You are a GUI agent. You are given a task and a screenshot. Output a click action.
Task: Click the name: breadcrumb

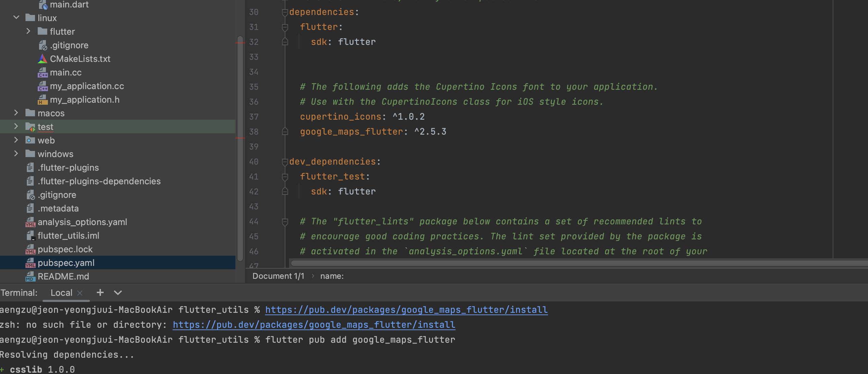pos(332,276)
